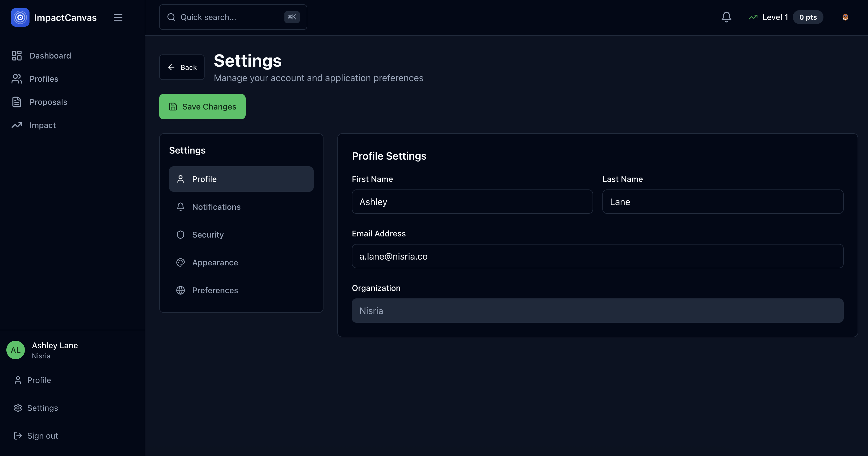This screenshot has width=868, height=456.
Task: Click the Impact trend arrow icon
Action: [16, 125]
